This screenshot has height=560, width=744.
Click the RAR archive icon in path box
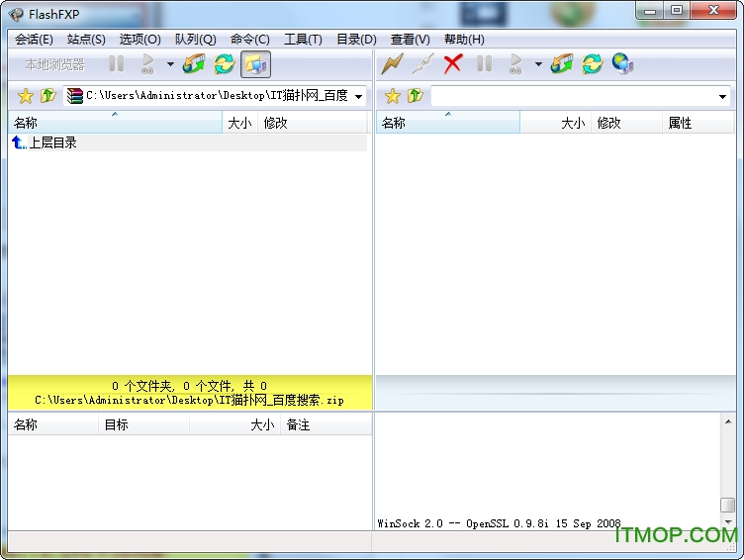click(x=75, y=96)
